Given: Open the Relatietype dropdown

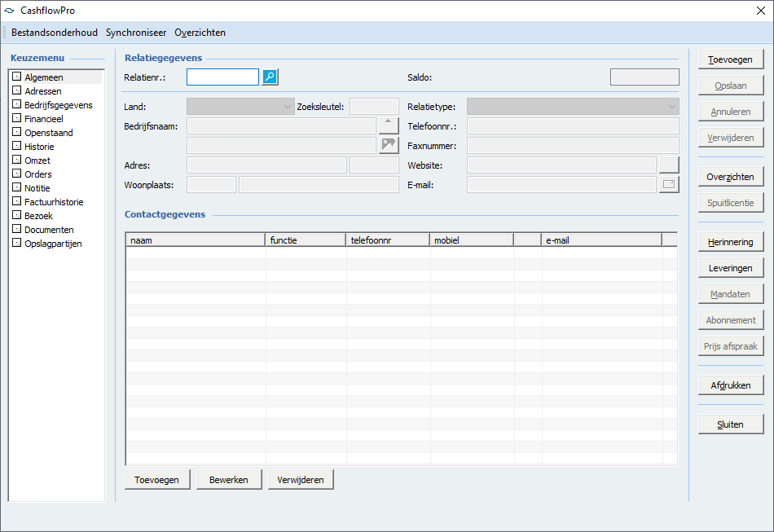Looking at the screenshot, I should [573, 106].
